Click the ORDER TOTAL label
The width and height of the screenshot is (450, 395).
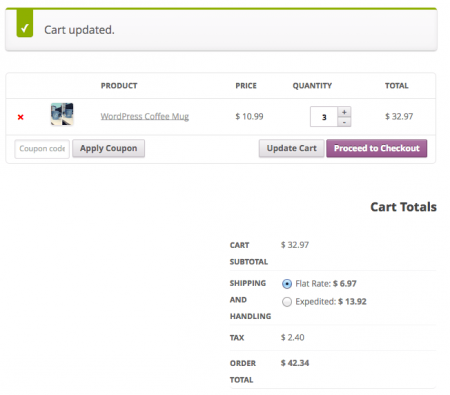(x=243, y=371)
